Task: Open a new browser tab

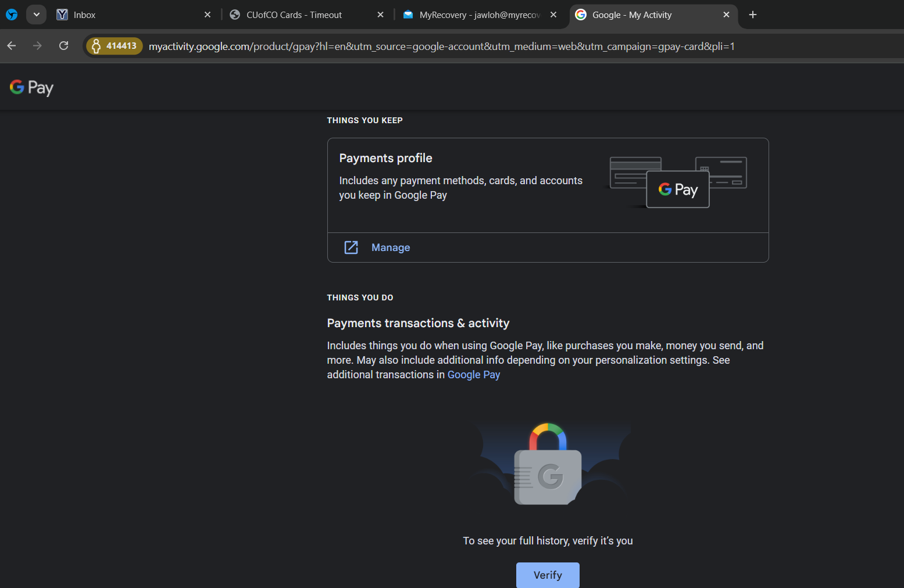Action: [x=753, y=15]
